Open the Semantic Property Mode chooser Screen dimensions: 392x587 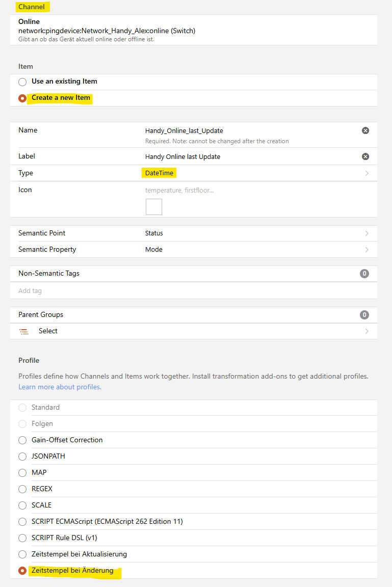tap(255, 250)
